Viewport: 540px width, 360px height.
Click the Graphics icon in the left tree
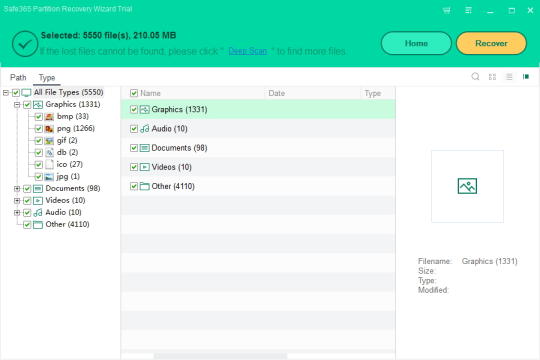click(x=38, y=105)
